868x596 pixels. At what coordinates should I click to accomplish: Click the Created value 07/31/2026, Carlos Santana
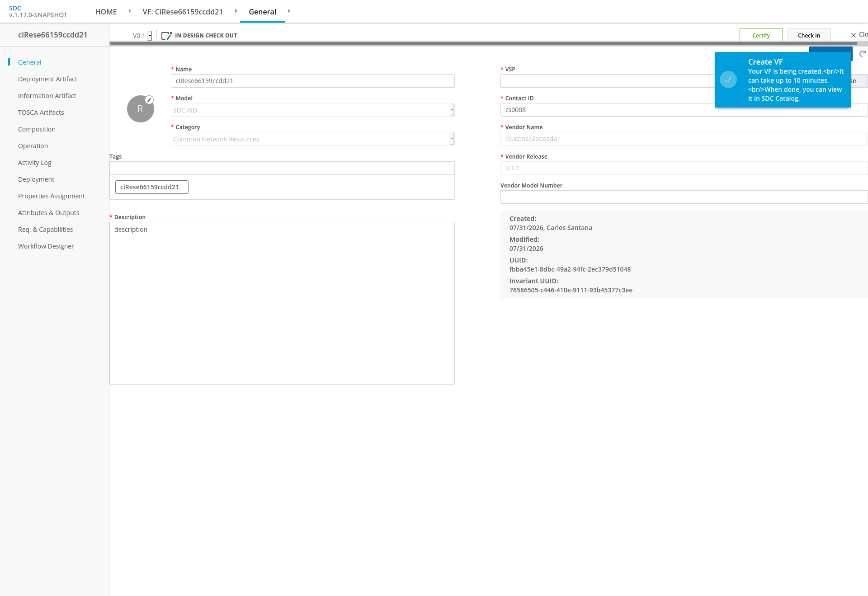tap(551, 228)
